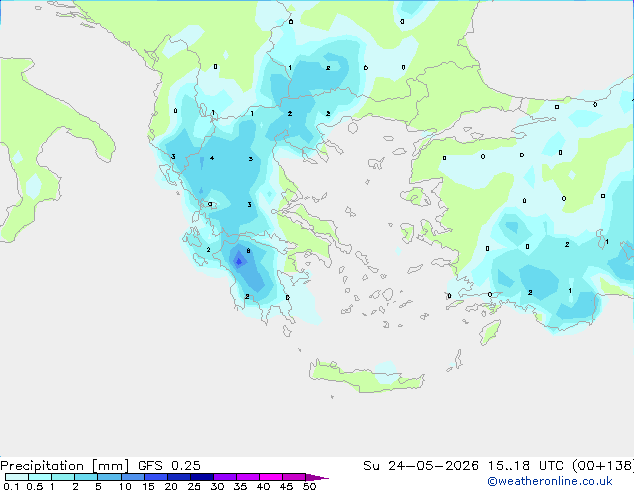Select the 15–20 mm legend swatch

(x=155, y=477)
